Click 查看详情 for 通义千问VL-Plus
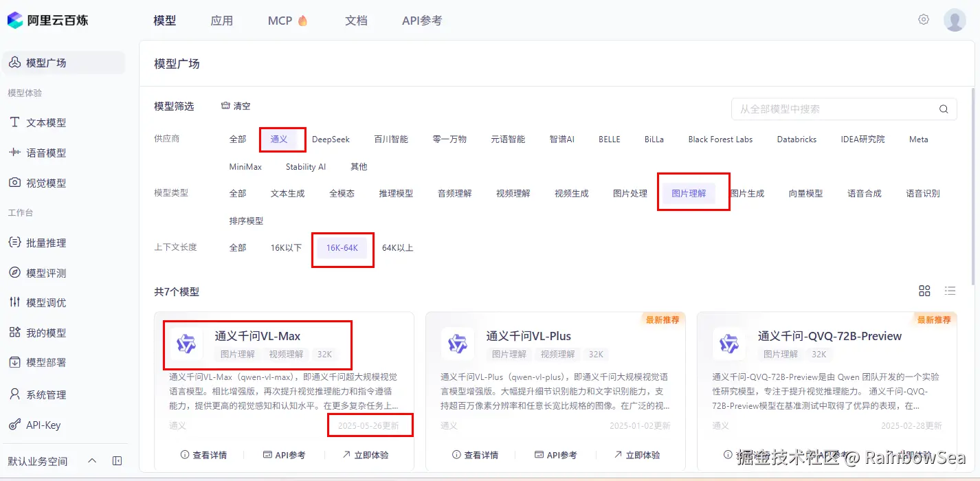 pyautogui.click(x=475, y=455)
